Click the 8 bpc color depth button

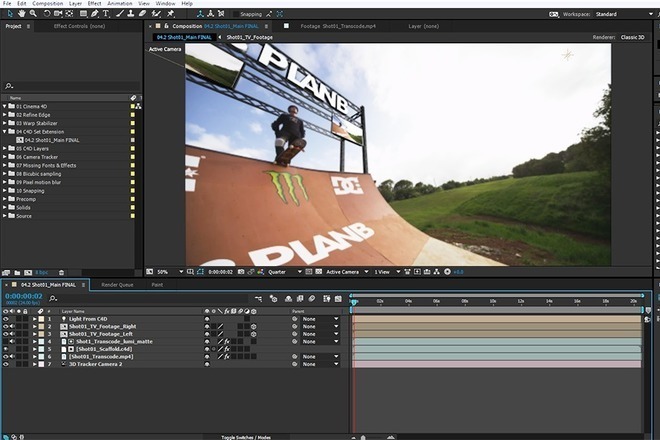[x=42, y=272]
